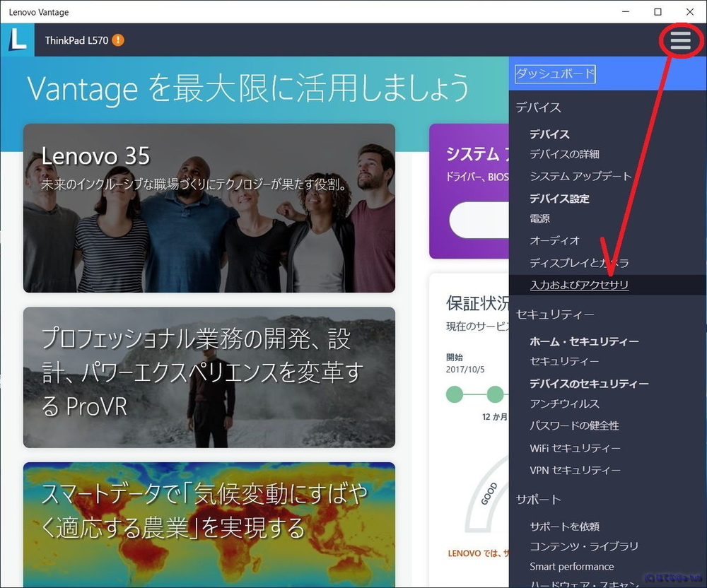Open Smart performance menu entry
This screenshot has height=588, width=707.
(x=572, y=566)
